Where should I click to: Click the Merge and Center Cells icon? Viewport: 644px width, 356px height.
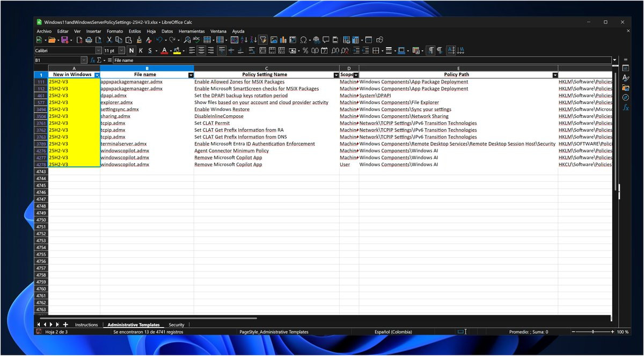263,50
